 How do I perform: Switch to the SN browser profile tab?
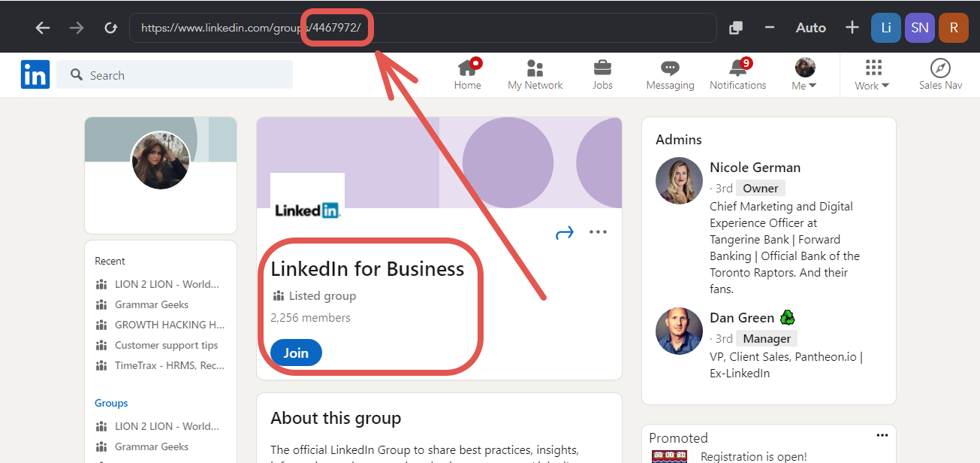pyautogui.click(x=919, y=28)
